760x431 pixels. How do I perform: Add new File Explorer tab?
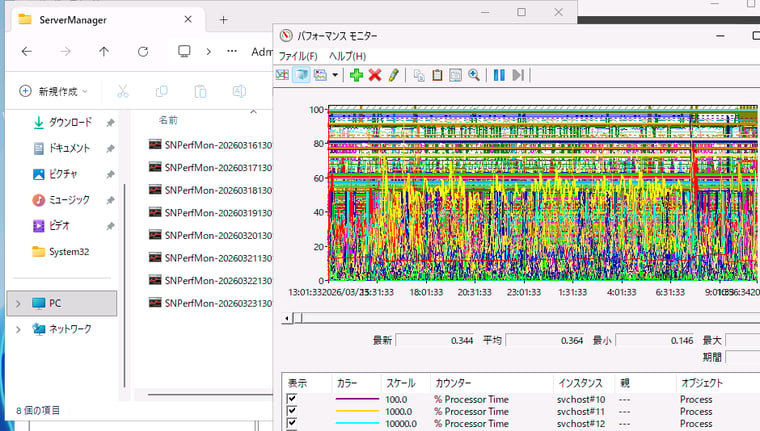point(223,20)
